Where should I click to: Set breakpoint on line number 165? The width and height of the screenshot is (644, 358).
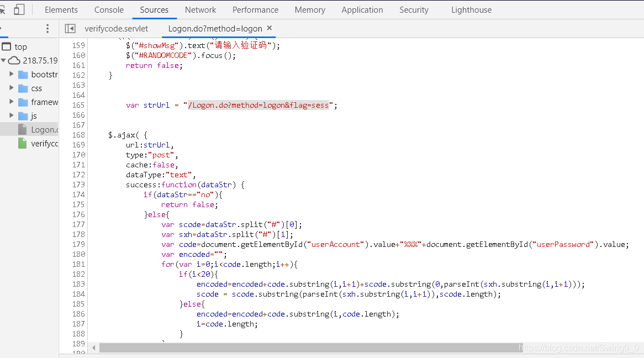click(78, 105)
